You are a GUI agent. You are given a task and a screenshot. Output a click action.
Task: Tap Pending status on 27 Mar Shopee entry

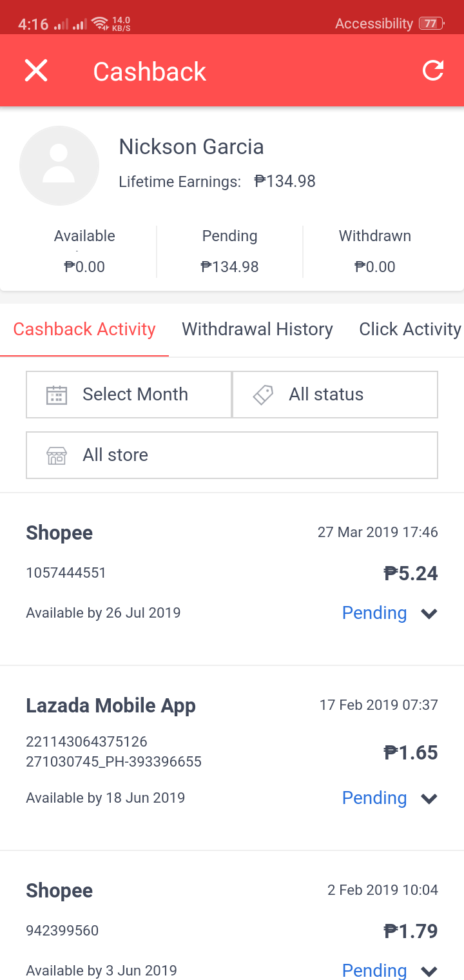coord(374,613)
